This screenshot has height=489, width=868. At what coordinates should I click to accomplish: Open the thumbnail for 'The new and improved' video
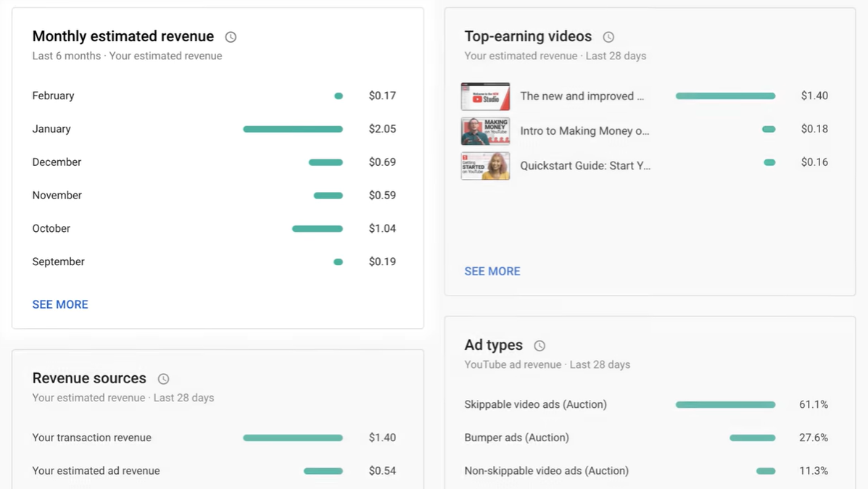(x=485, y=96)
